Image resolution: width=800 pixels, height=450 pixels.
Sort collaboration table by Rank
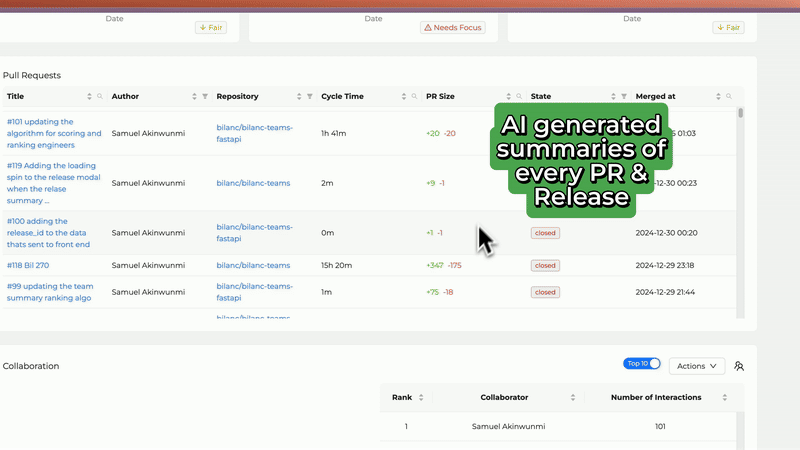421,397
